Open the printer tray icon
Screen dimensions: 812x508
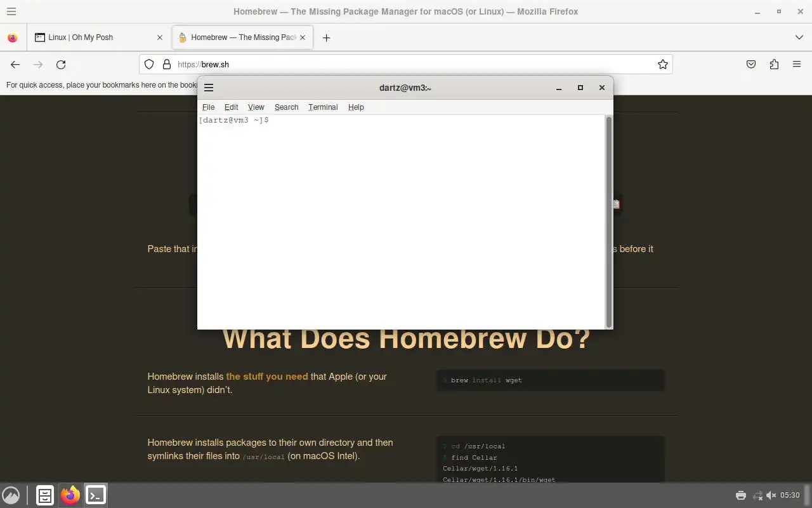740,495
